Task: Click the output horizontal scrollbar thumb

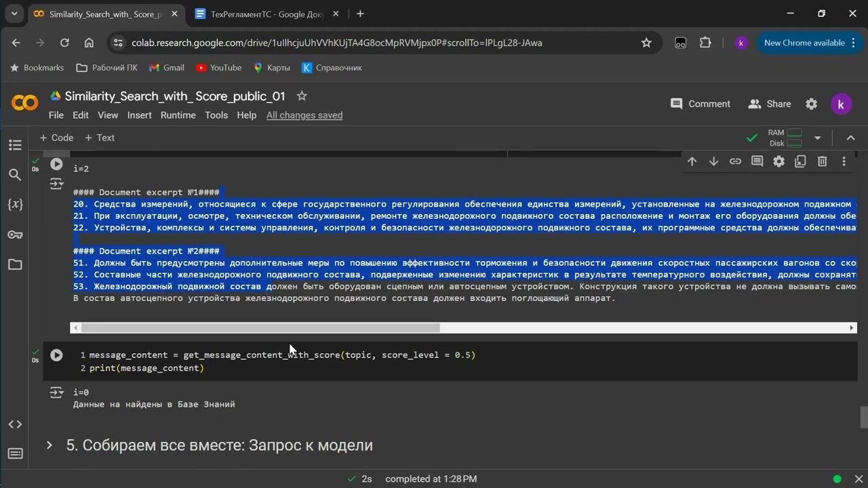Action: [x=260, y=328]
